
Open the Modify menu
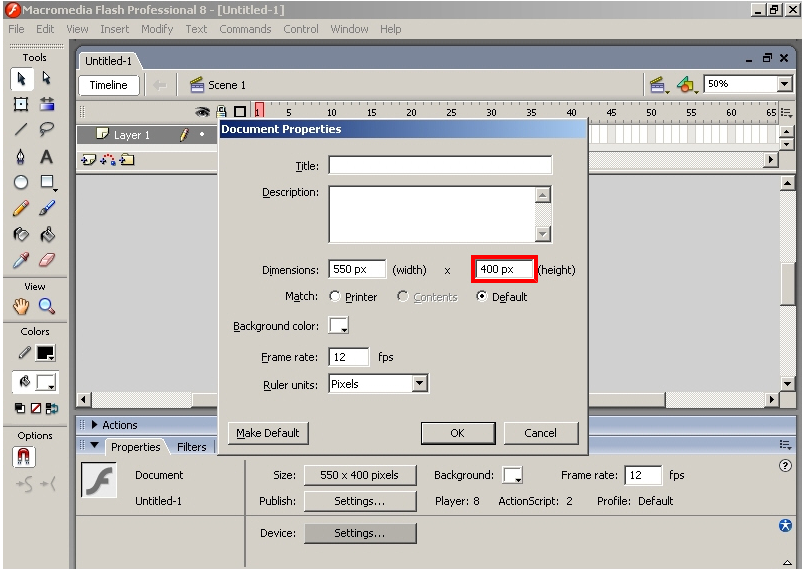pyautogui.click(x=157, y=29)
